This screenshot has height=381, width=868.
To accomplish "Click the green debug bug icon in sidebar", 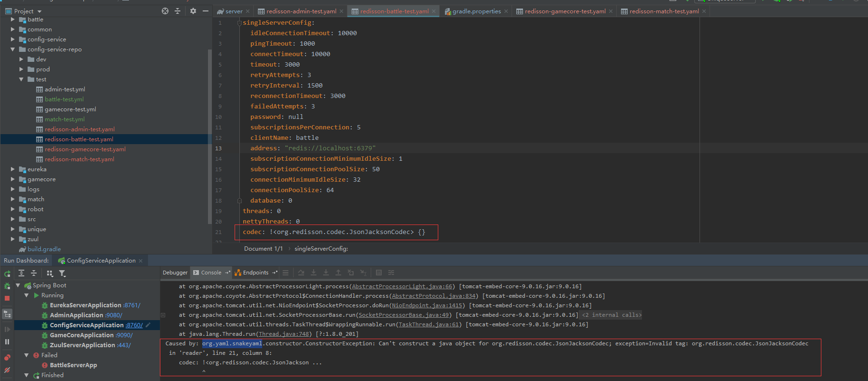I will pos(7,286).
